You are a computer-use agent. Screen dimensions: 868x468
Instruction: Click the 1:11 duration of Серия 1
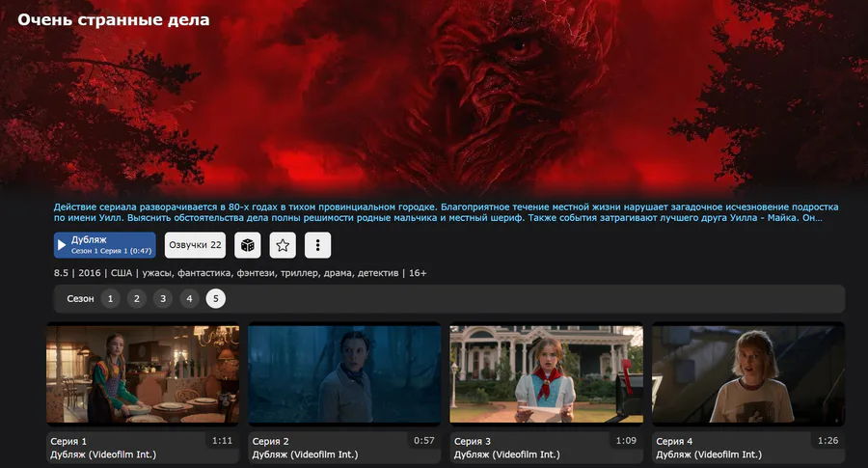(222, 441)
